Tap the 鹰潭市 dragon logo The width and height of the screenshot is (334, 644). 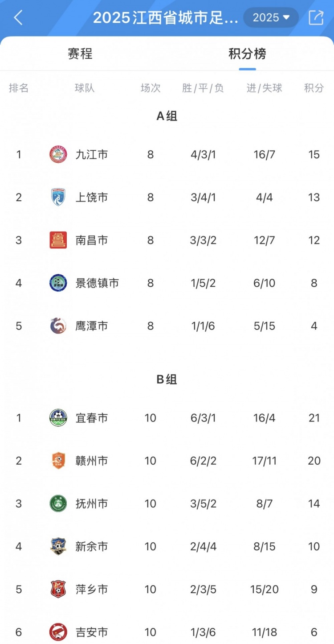(58, 326)
